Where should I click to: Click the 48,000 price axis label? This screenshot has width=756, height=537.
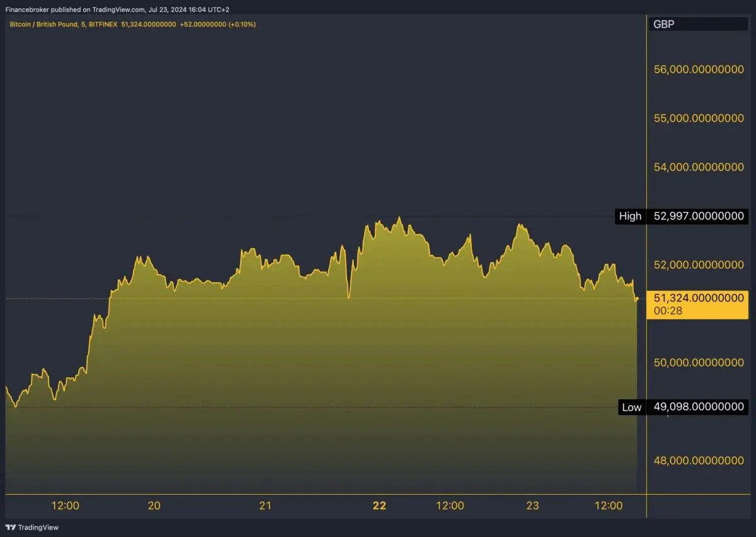pos(699,460)
